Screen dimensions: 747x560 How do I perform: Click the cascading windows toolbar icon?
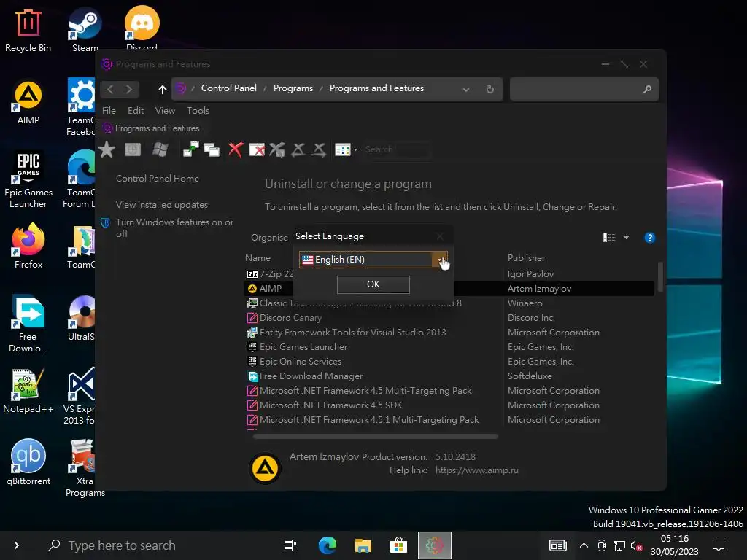212,149
